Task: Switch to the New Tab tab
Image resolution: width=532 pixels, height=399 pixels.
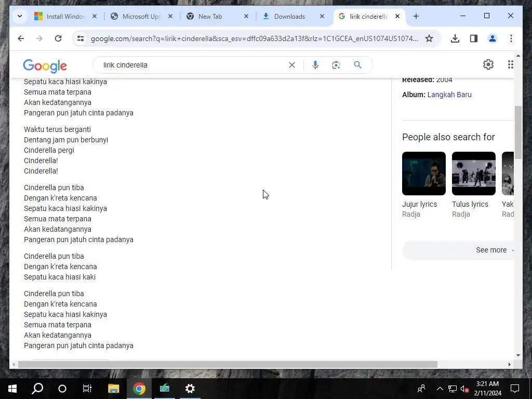Action: pos(218,16)
